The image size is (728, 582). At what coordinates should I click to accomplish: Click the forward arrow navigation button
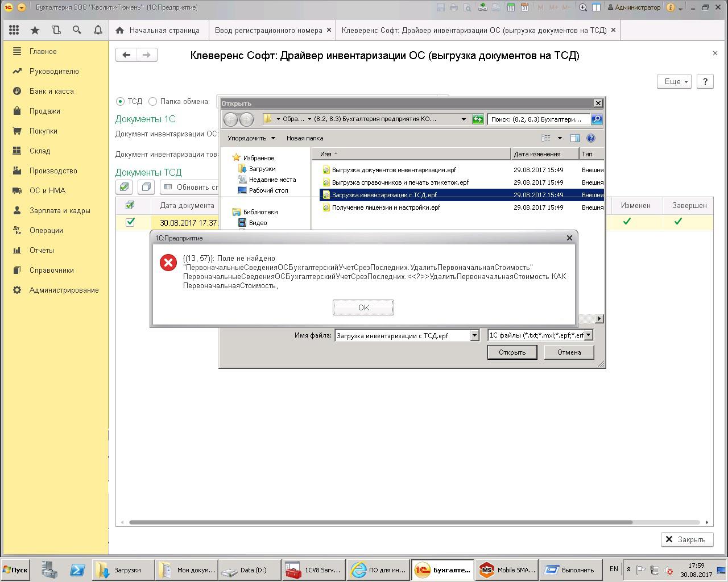click(x=147, y=55)
